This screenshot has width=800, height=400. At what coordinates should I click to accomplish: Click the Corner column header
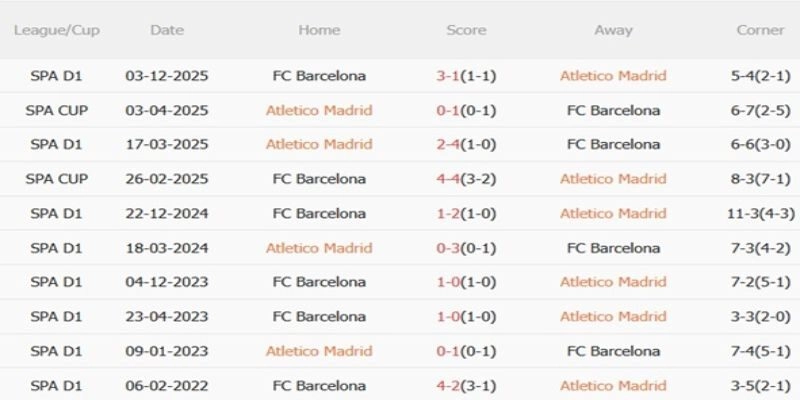[760, 30]
